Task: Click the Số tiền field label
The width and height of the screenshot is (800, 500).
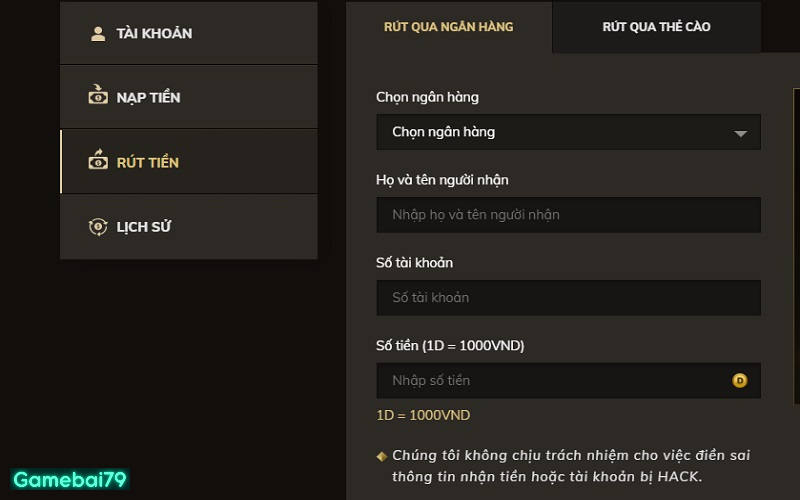Action: pos(450,346)
